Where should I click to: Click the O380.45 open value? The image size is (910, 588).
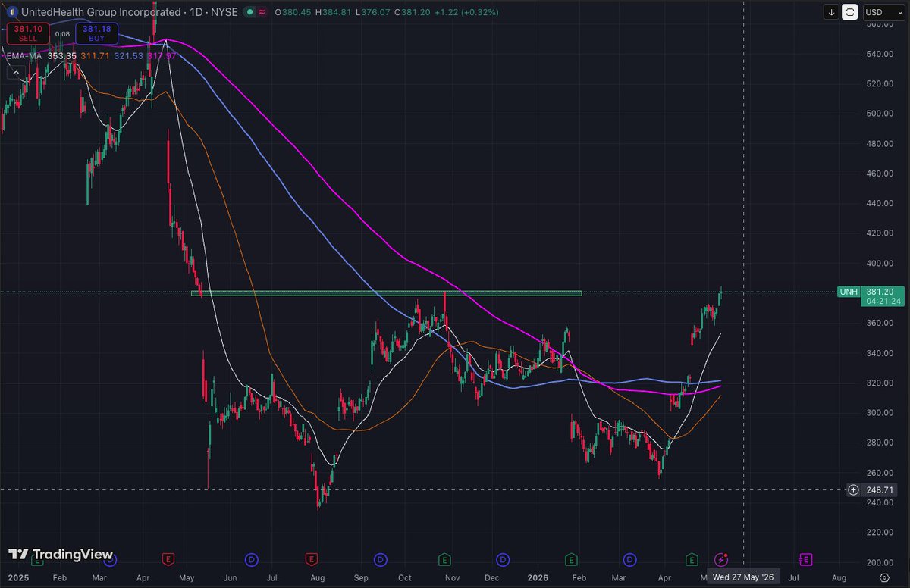coord(293,12)
